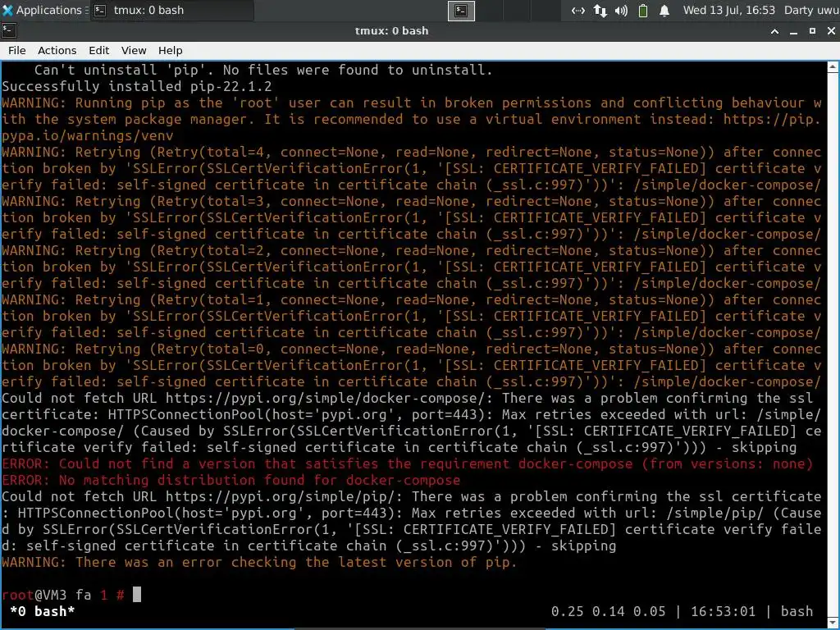Open the Edit menu
Screen dimensions: 840x630
click(98, 50)
